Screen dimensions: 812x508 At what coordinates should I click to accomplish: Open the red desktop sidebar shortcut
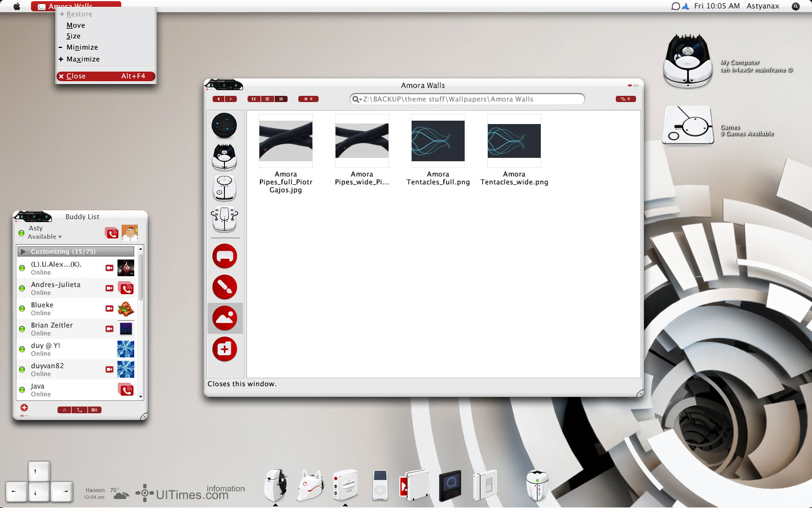click(224, 257)
